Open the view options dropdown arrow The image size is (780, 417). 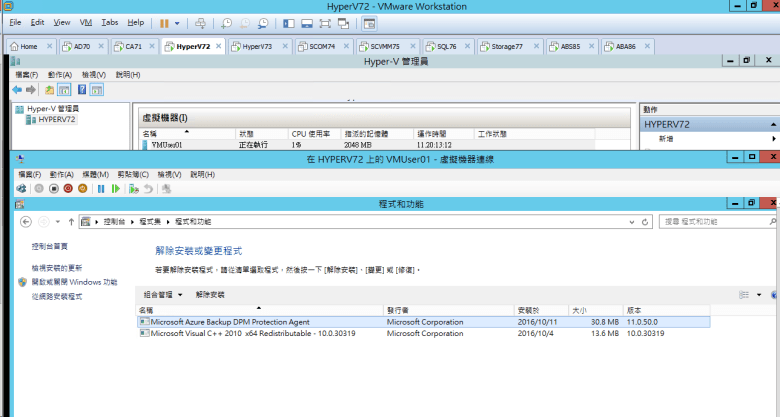(x=759, y=295)
